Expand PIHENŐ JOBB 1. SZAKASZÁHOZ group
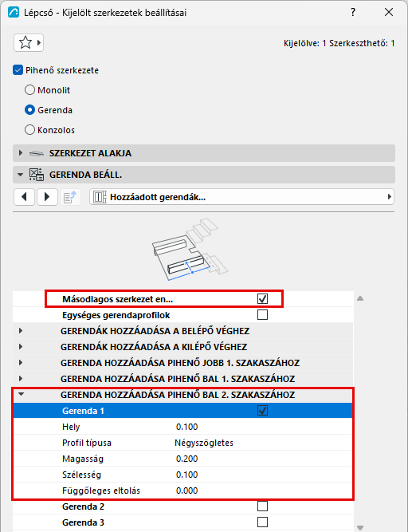 [21, 363]
